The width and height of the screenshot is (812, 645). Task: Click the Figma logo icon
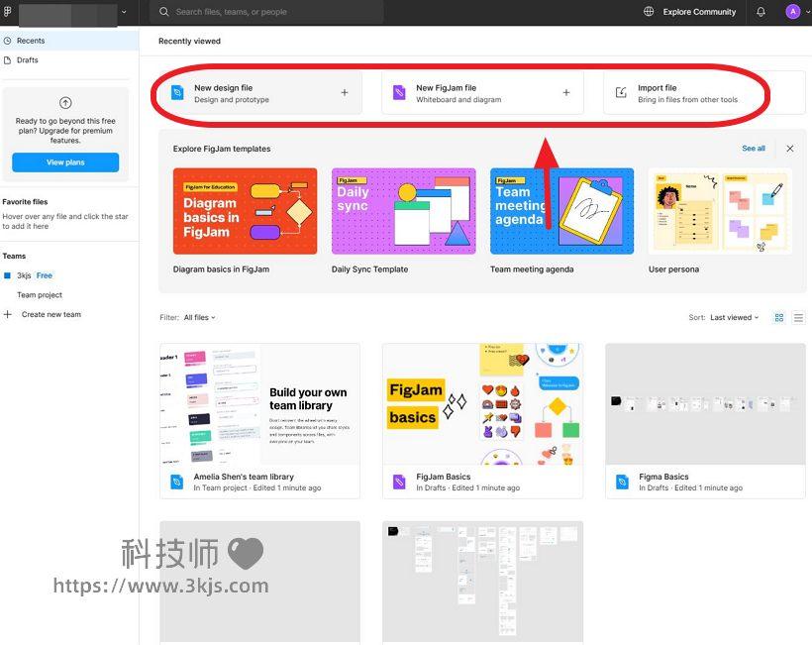click(x=7, y=12)
